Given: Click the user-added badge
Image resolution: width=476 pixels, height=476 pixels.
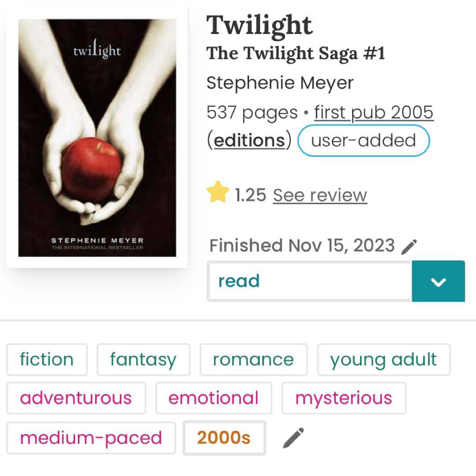Looking at the screenshot, I should (364, 140).
